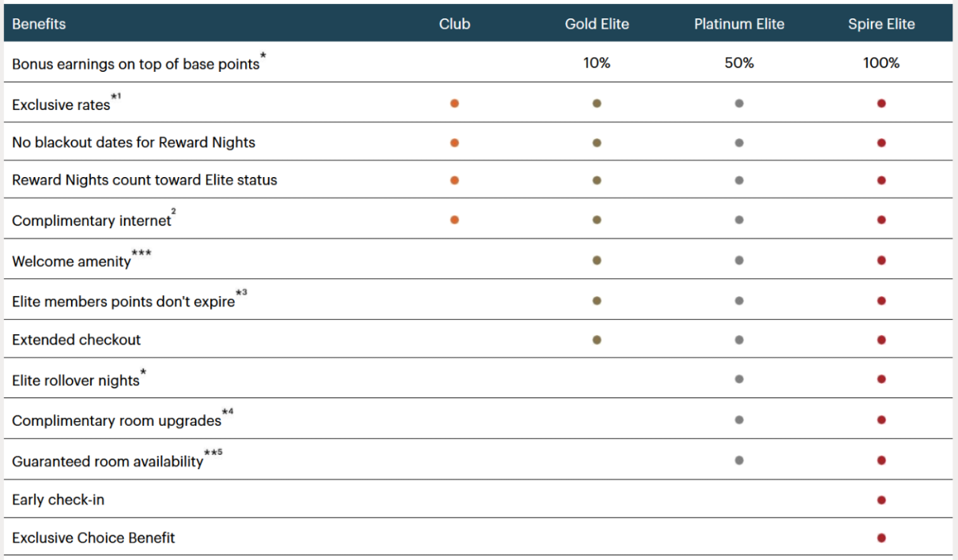Click the Bonus earnings on top of base points row
The width and height of the screenshot is (958, 560).
[x=479, y=62]
